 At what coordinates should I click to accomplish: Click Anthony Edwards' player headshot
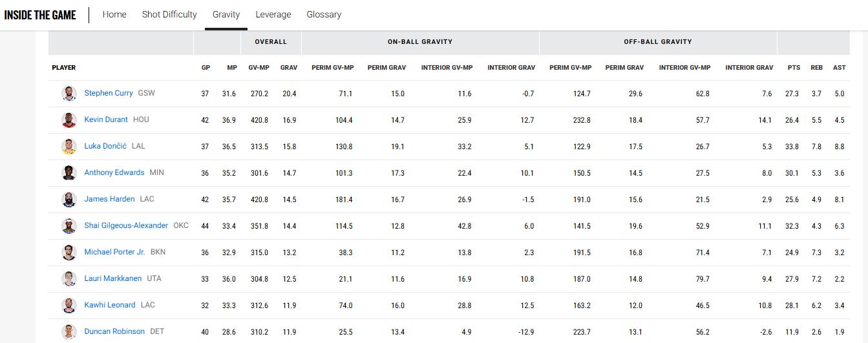pyautogui.click(x=69, y=173)
